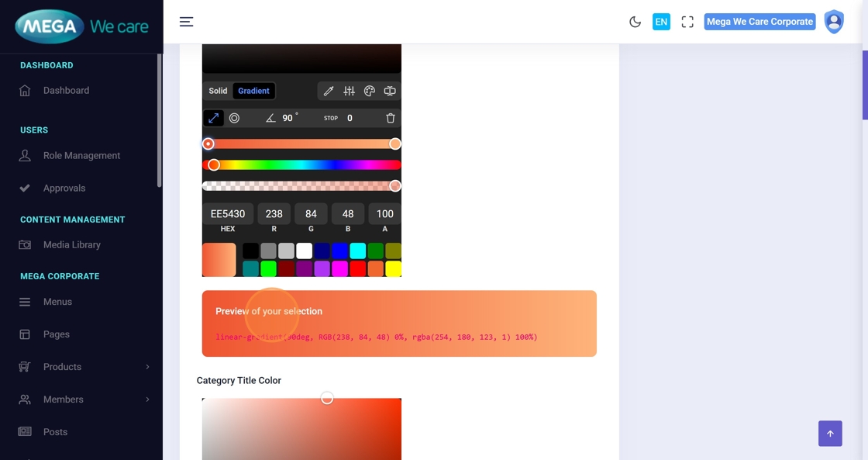Select linear gradient type
This screenshot has width=868, height=460.
coord(213,118)
